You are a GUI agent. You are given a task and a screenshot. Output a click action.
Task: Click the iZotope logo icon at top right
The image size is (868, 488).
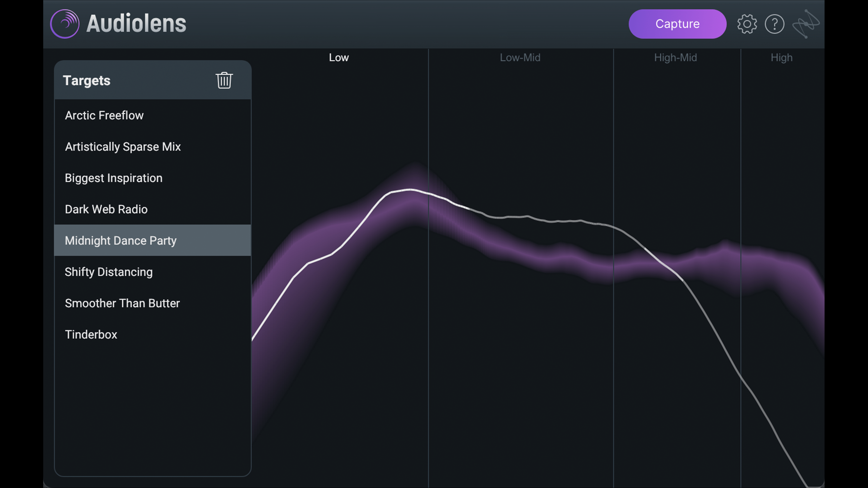coord(806,24)
